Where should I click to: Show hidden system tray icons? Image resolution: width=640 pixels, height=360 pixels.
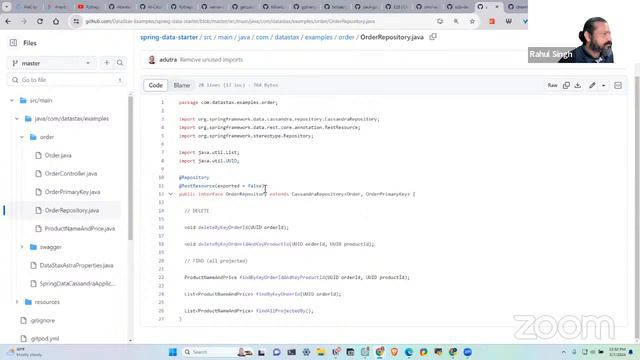[x=564, y=352]
